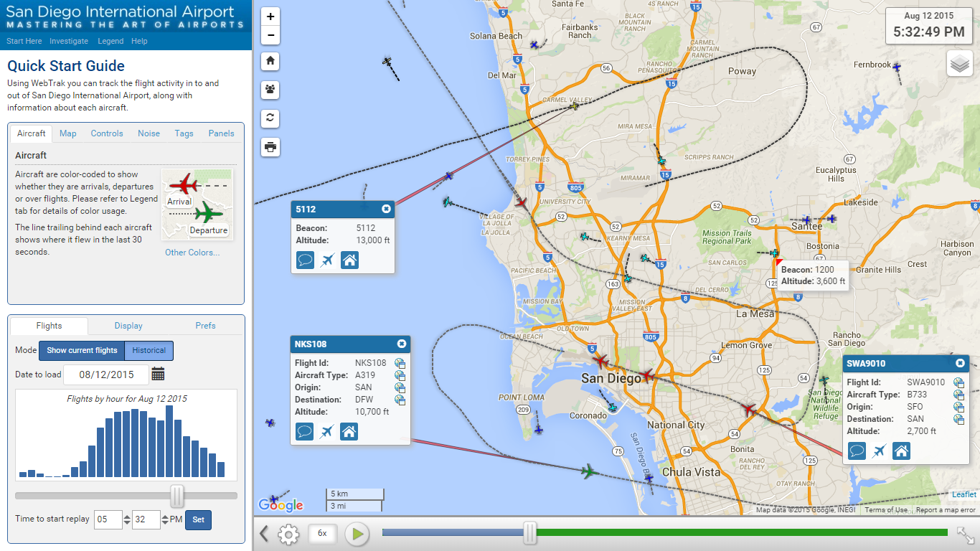
Task: Click the time-of-day slider handle
Action: [x=177, y=496]
